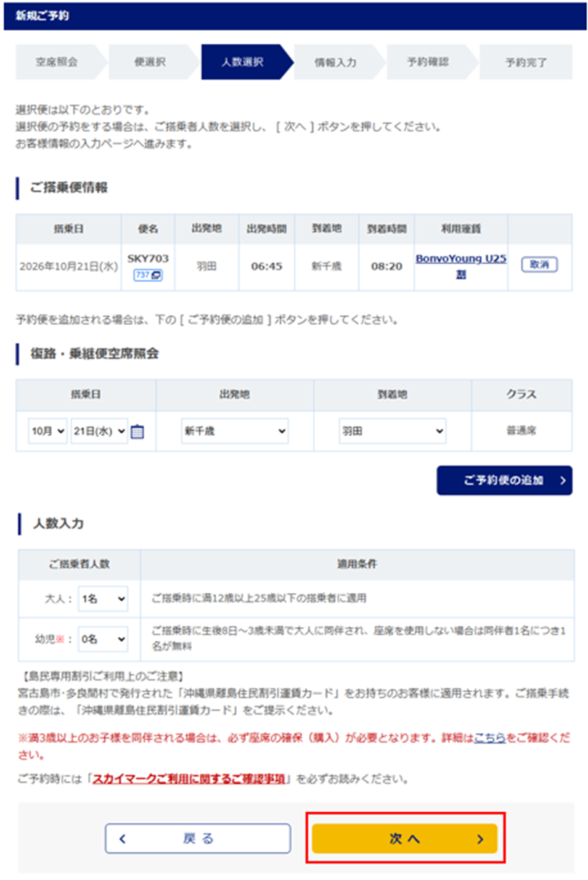Click the 利用運賃 column header
588x880 pixels.
click(x=461, y=229)
